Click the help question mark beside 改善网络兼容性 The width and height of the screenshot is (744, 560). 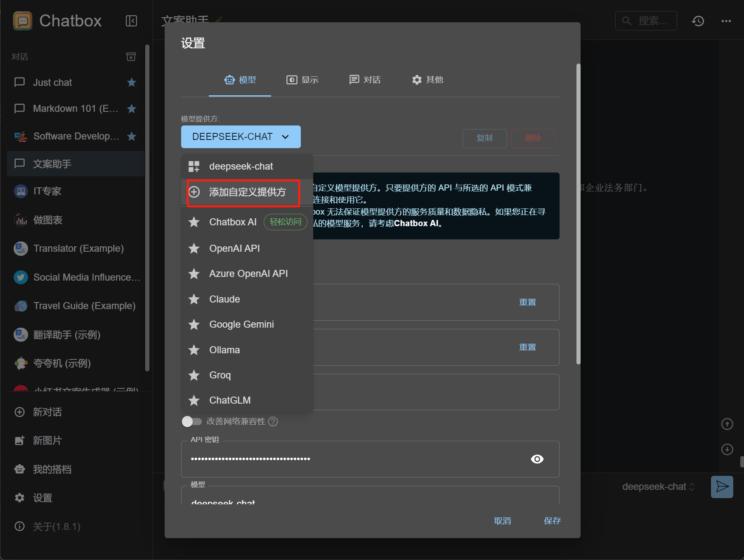[273, 421]
